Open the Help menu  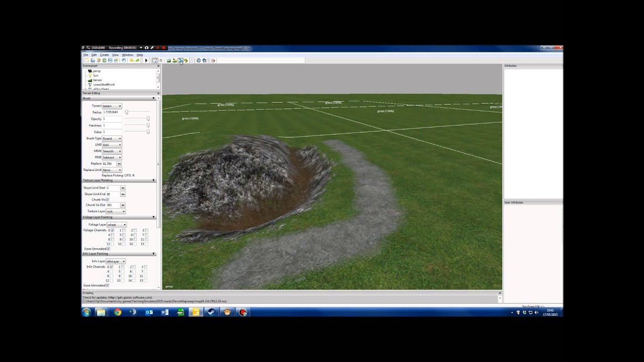(x=140, y=55)
